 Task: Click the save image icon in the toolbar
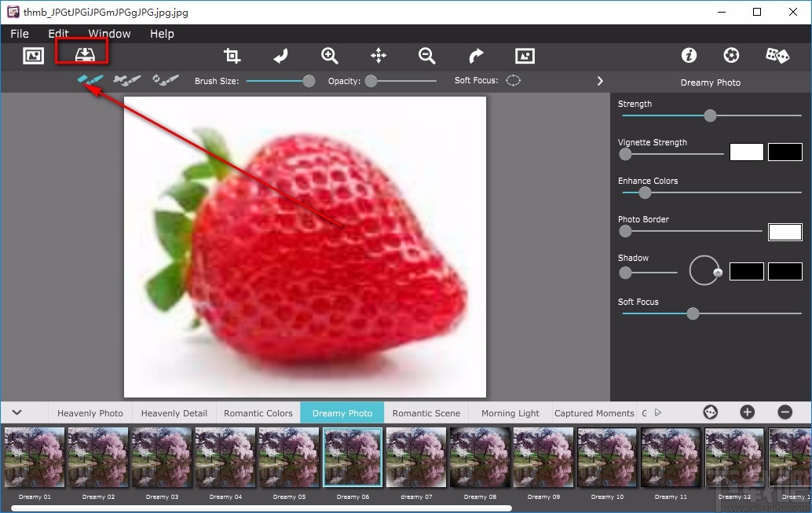[83, 55]
